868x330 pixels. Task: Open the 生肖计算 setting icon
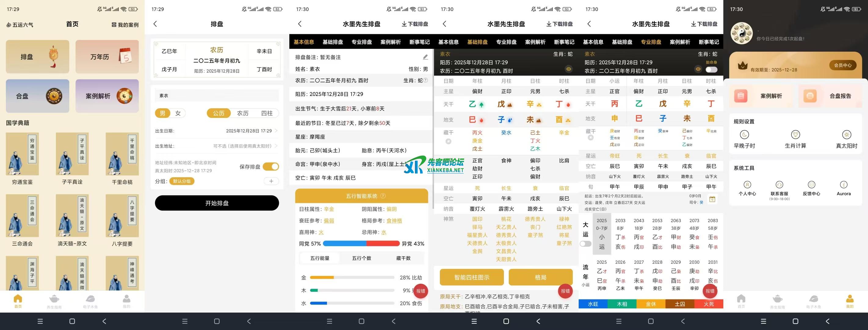pos(795,135)
